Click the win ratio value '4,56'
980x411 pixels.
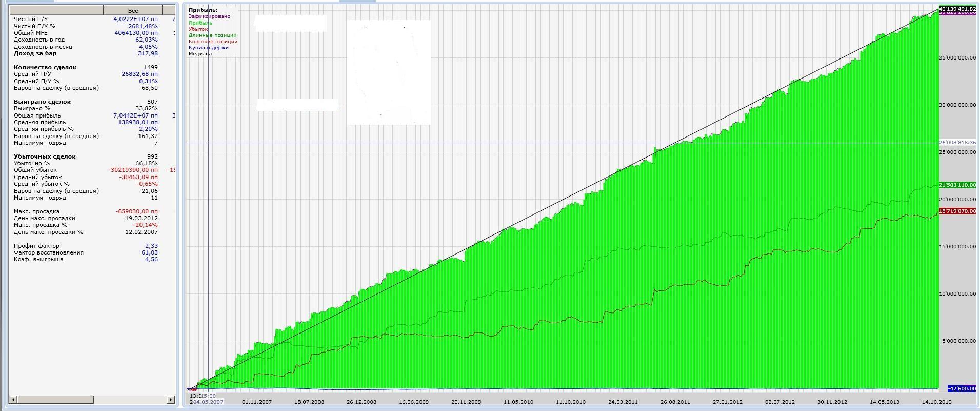click(x=151, y=259)
